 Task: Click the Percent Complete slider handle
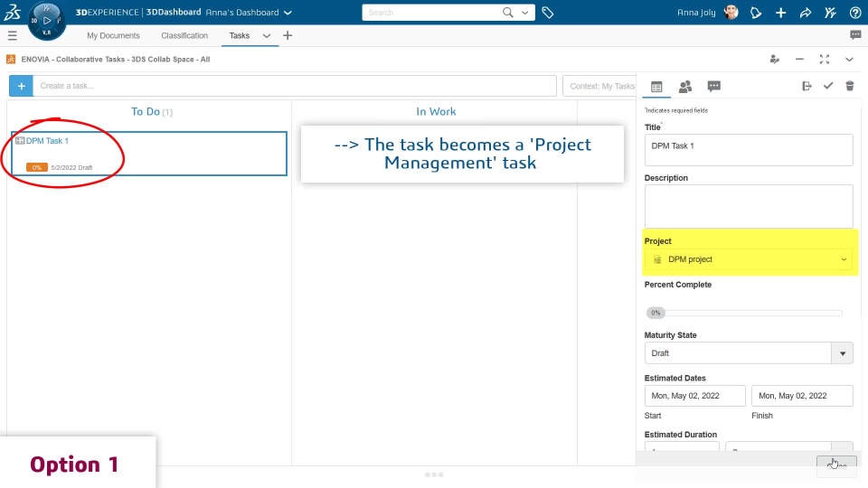(x=656, y=313)
